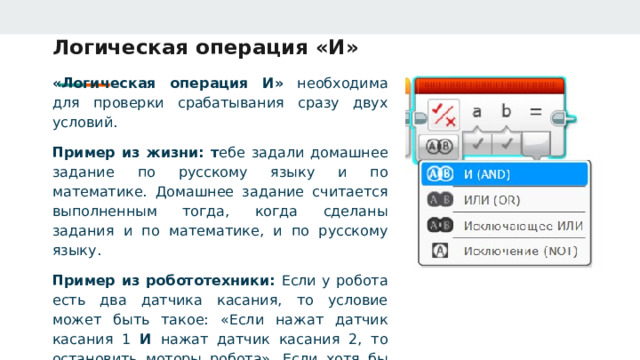
Task: Select the ИЛИ (OR) menu option
Action: pyautogui.click(x=504, y=200)
